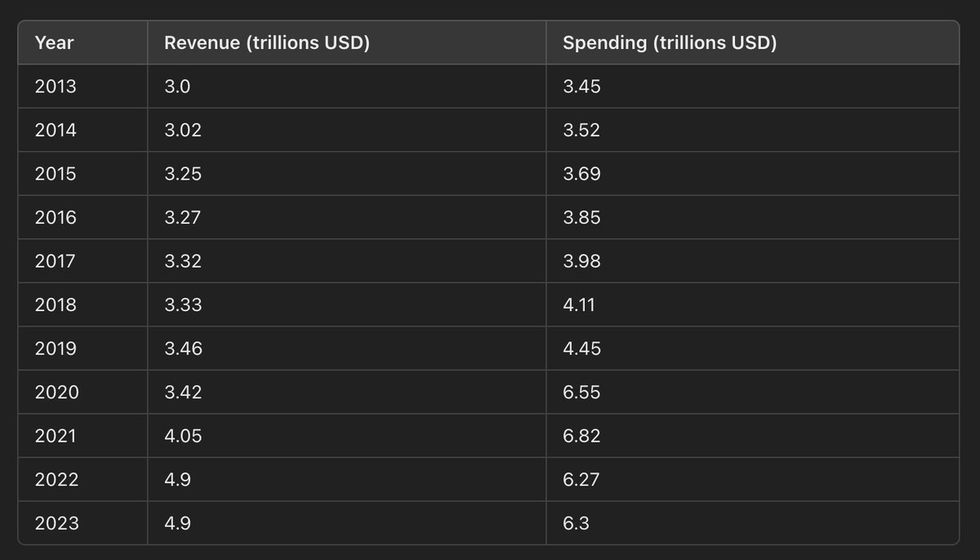
Task: Click revenue value 4.05 for 2021
Action: [x=183, y=436]
